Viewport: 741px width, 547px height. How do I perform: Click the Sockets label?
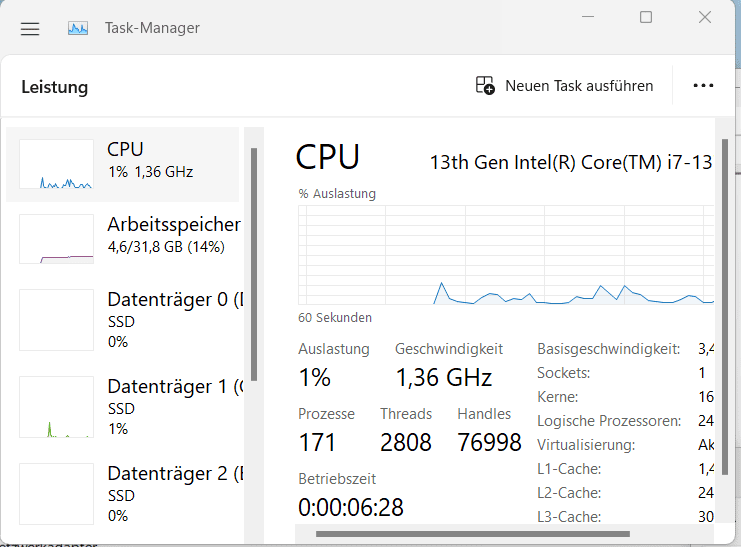[x=563, y=373]
